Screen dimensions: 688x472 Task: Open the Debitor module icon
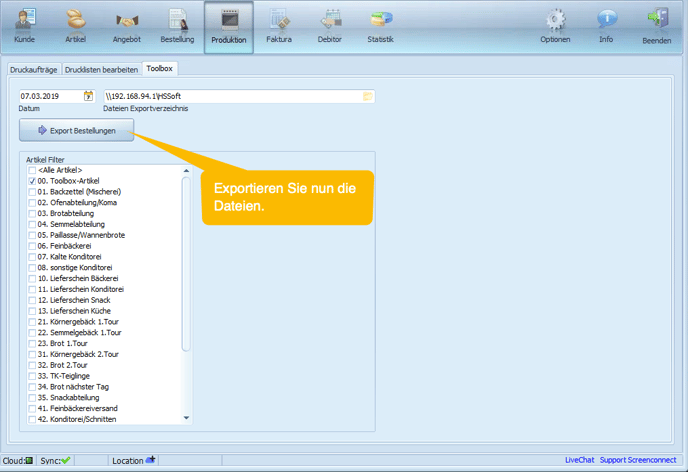[330, 20]
